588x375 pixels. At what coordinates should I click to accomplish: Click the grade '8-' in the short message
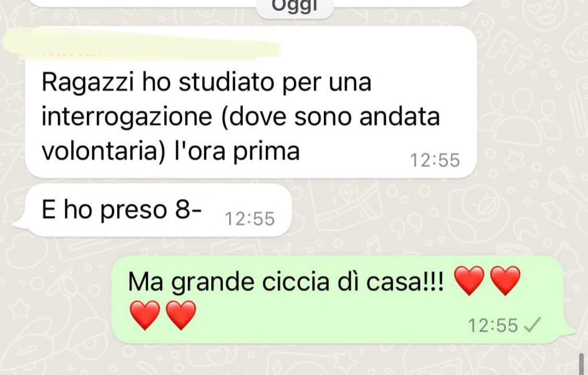(188, 209)
